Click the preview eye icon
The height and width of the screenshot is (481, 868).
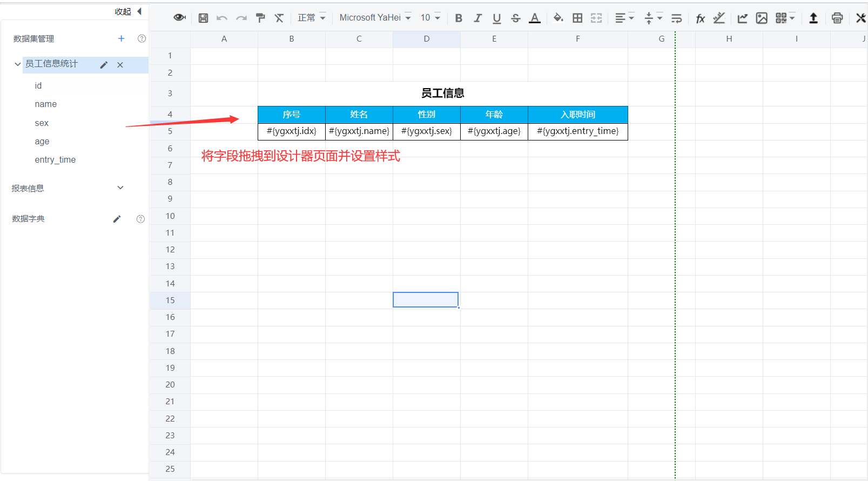click(179, 18)
